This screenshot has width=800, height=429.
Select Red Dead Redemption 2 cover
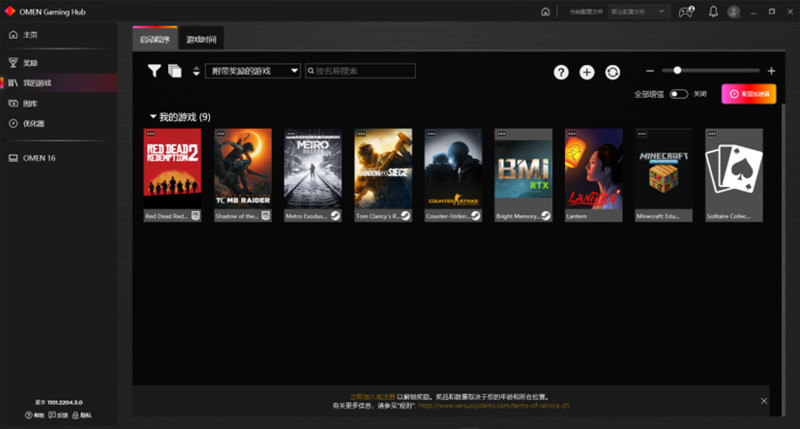172,169
